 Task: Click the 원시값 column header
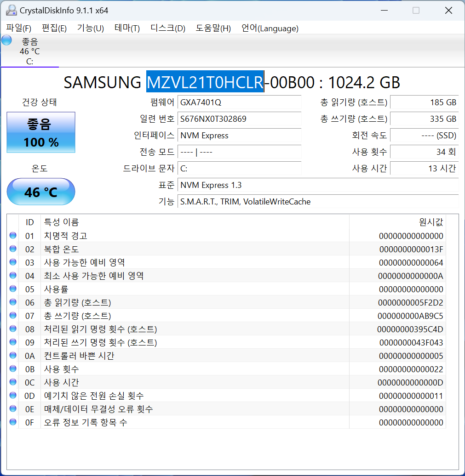point(397,222)
